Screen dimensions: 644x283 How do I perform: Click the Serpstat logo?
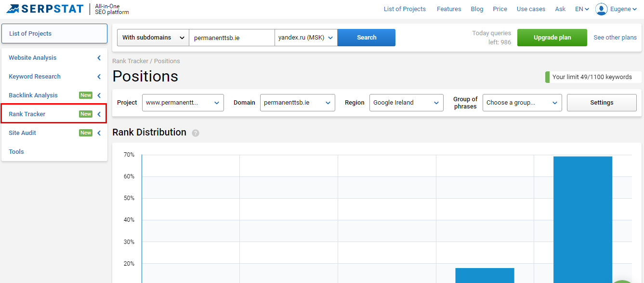(x=45, y=9)
